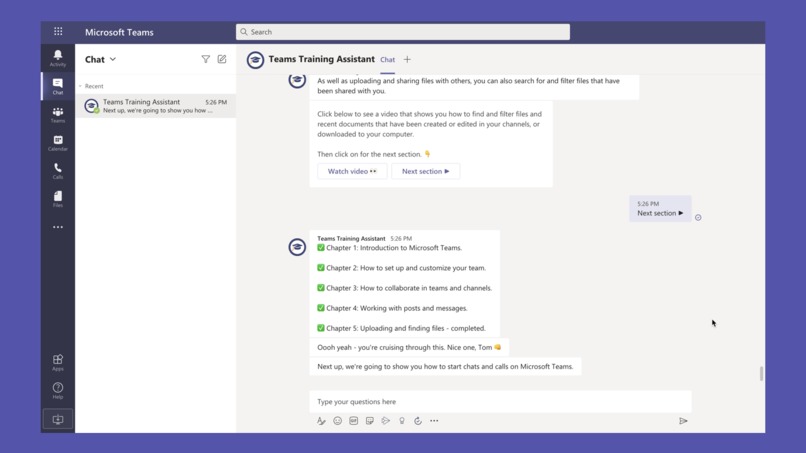This screenshot has height=453, width=806.
Task: Open the sticker picker
Action: tap(370, 421)
